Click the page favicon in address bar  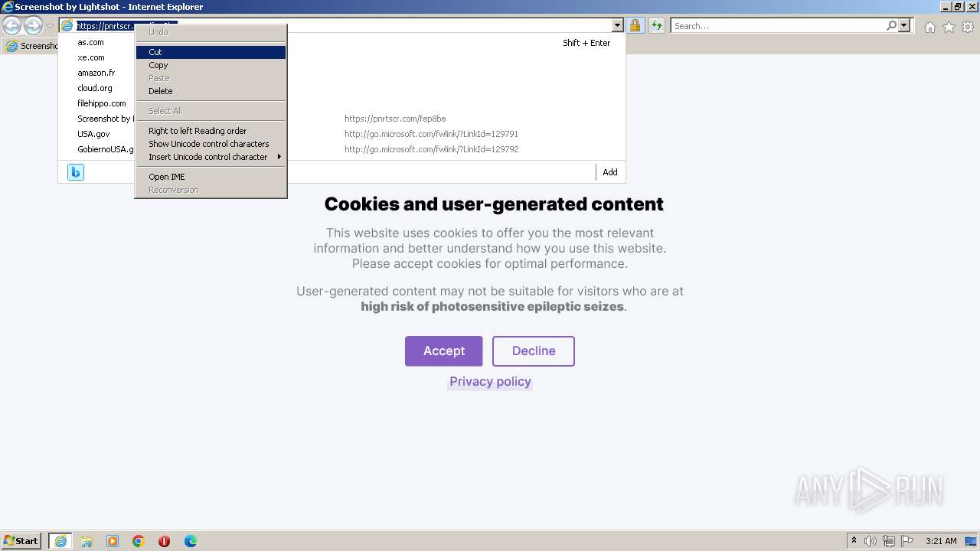click(x=67, y=26)
